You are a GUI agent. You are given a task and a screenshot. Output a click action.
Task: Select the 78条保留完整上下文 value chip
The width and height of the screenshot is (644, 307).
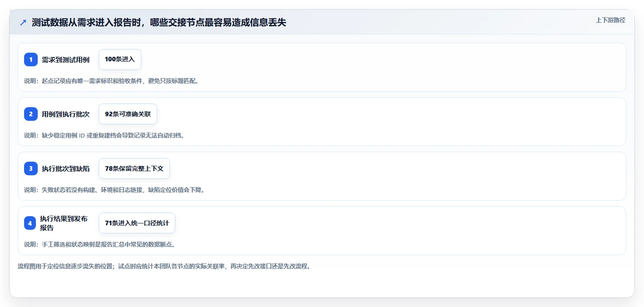pyautogui.click(x=134, y=168)
